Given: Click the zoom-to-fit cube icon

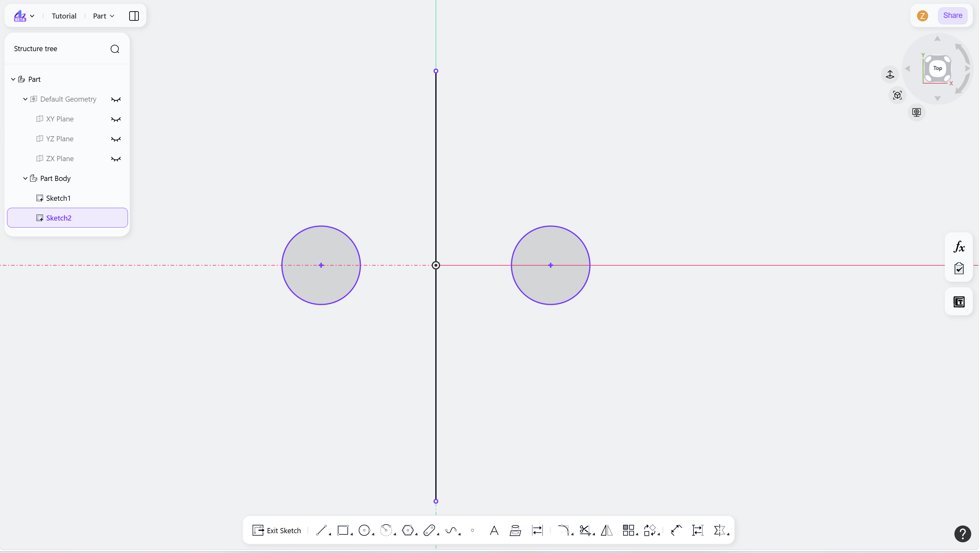Looking at the screenshot, I should tap(897, 95).
